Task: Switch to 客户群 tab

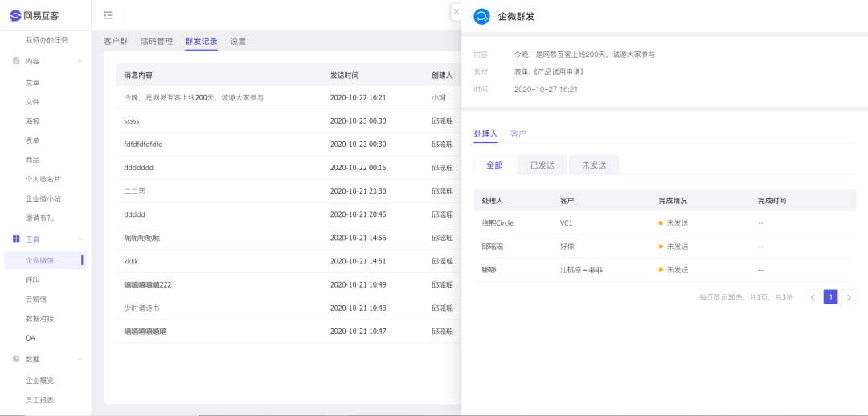Action: 116,41
